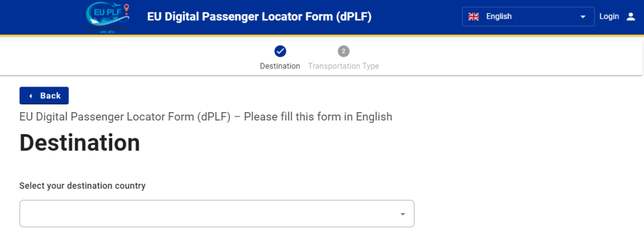
Task: Click the orange location pin on logo
Action: [126, 8]
